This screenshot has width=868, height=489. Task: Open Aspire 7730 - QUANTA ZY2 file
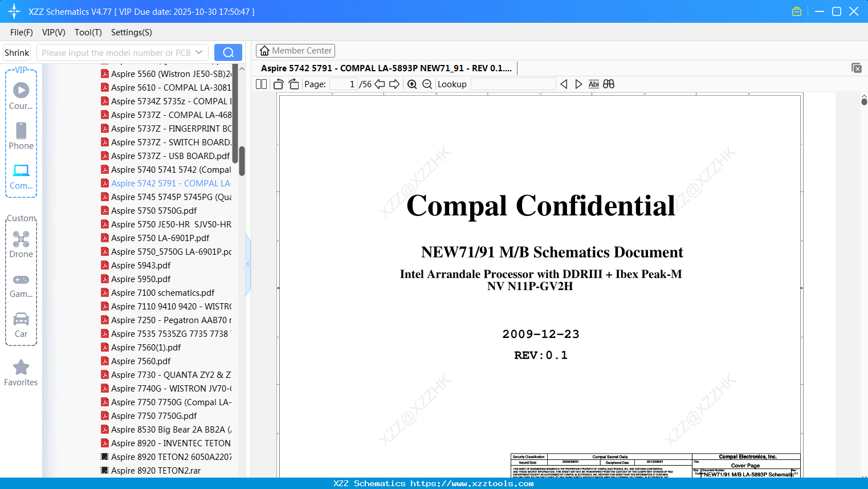[x=166, y=375]
